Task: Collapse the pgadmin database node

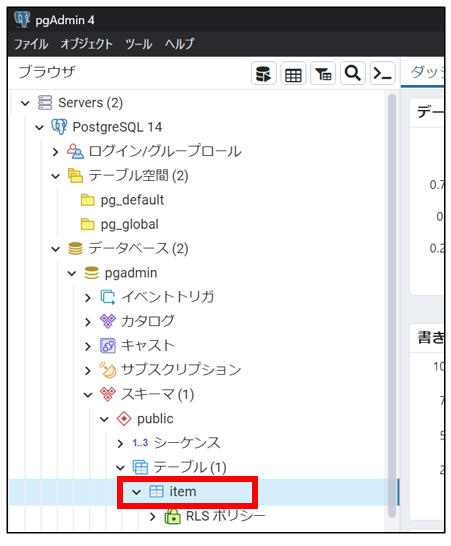Action: pos(72,273)
